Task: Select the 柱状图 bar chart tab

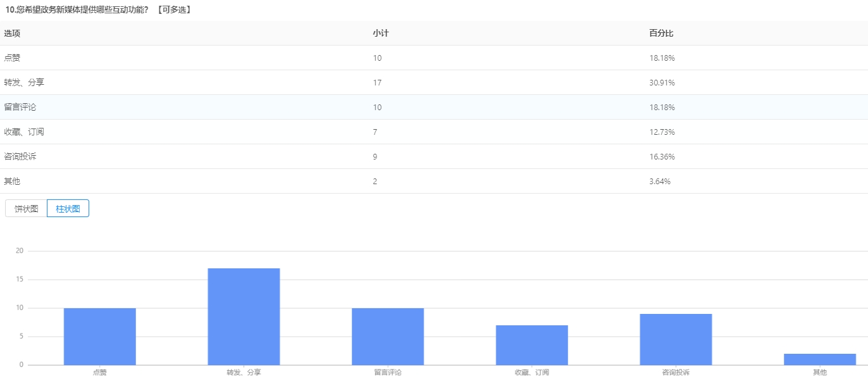Action: click(68, 208)
